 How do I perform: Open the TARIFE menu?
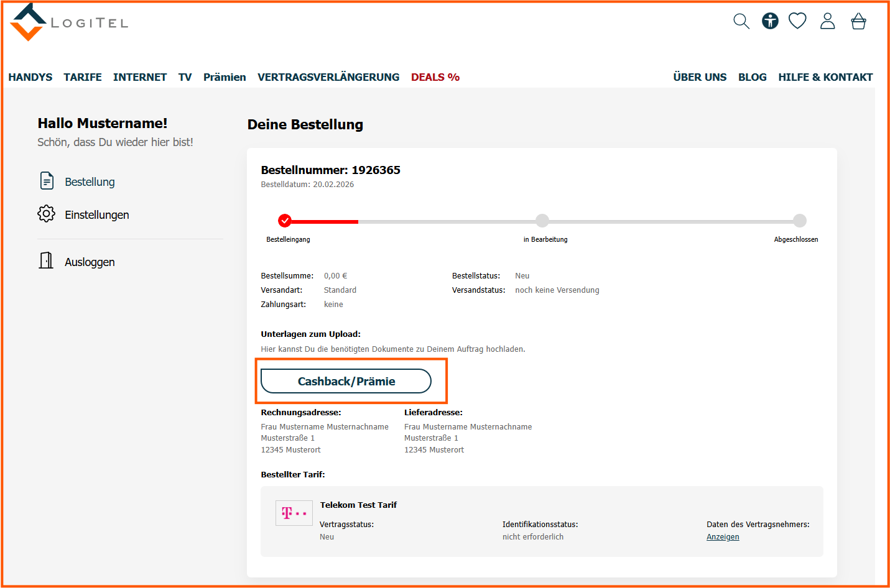pos(83,77)
